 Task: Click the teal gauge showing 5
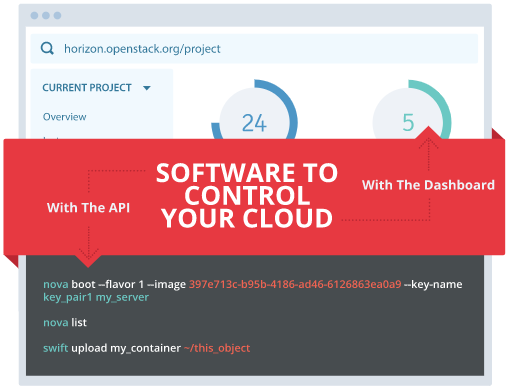(412, 110)
